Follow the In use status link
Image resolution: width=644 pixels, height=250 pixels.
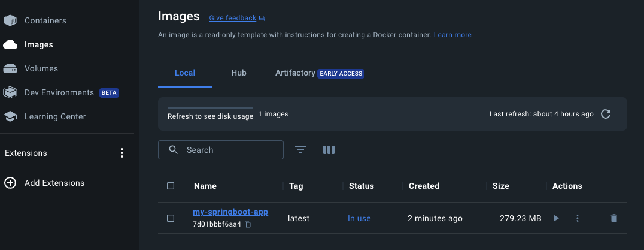point(359,218)
